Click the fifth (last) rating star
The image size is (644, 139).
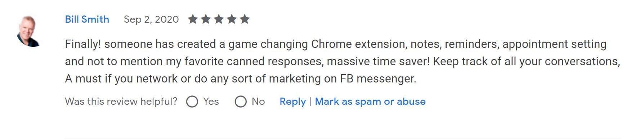[245, 19]
